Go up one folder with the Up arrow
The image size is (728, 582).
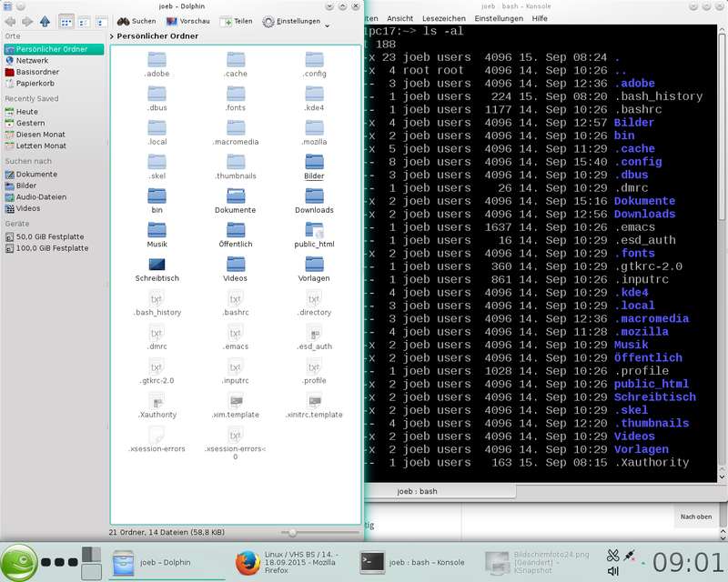[x=45, y=21]
